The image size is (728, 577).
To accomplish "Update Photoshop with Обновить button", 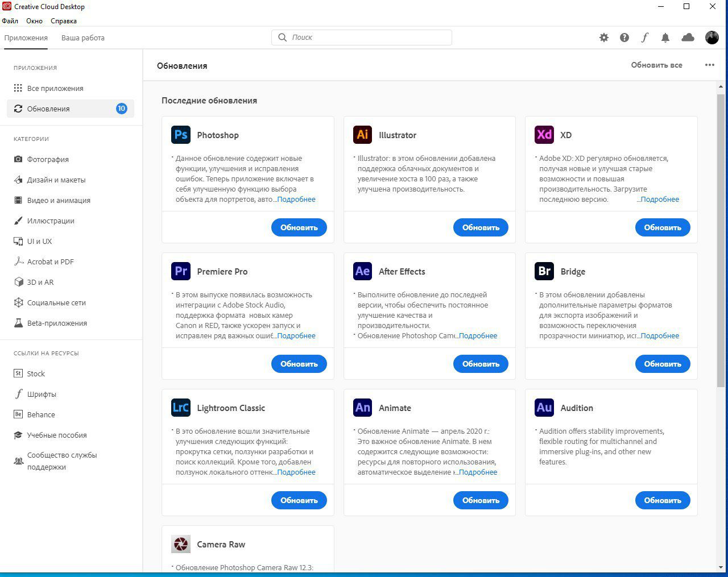I will point(299,227).
